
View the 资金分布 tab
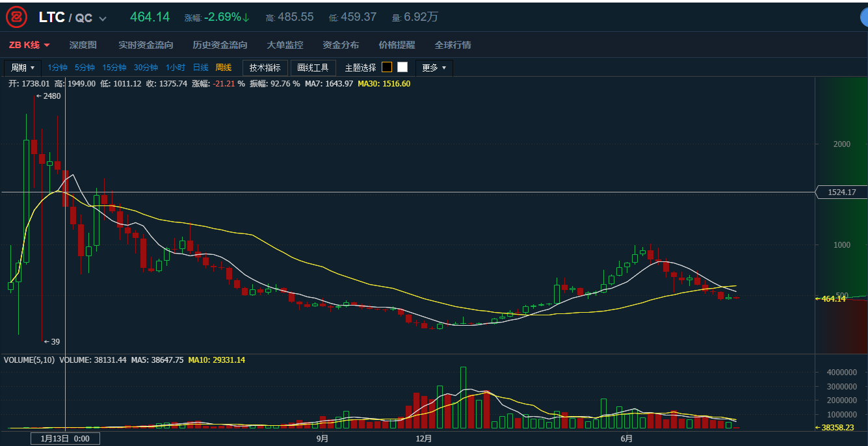pos(341,45)
